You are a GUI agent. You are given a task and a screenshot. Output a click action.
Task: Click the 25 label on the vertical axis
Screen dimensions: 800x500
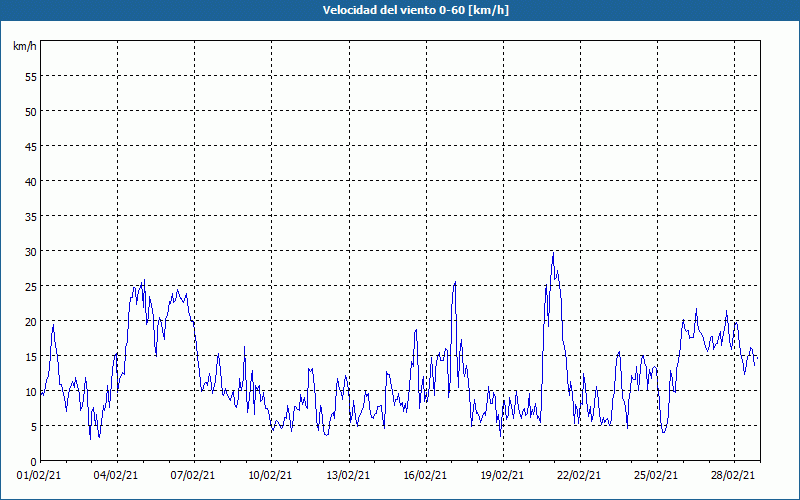(x=30, y=286)
